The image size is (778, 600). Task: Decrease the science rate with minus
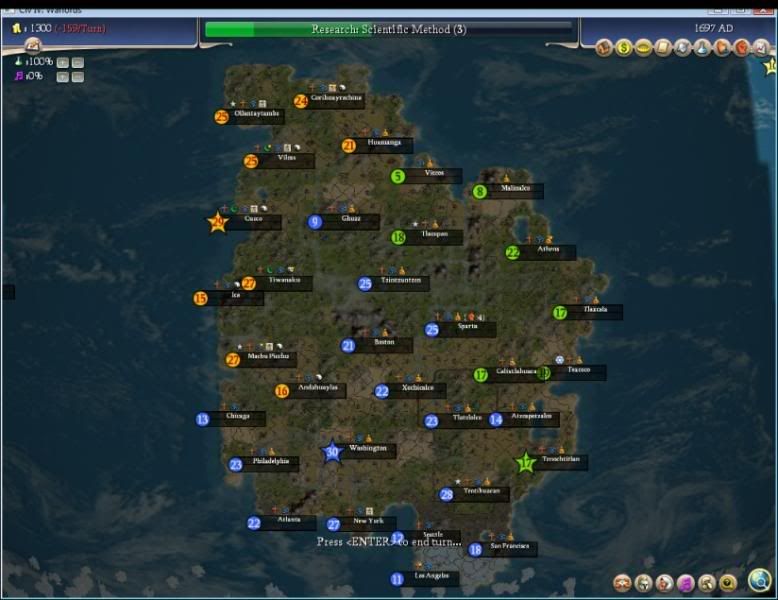tap(78, 63)
